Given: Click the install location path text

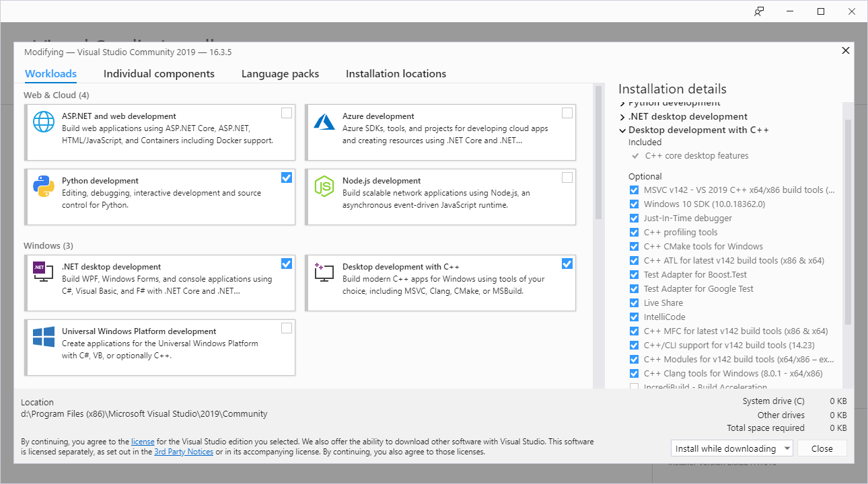Looking at the screenshot, I should (x=144, y=413).
